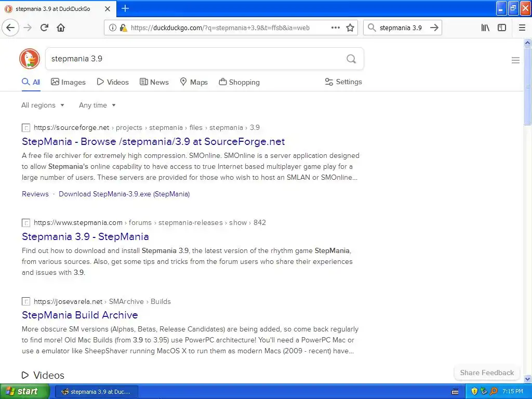Bookmark this page with the star

350,28
